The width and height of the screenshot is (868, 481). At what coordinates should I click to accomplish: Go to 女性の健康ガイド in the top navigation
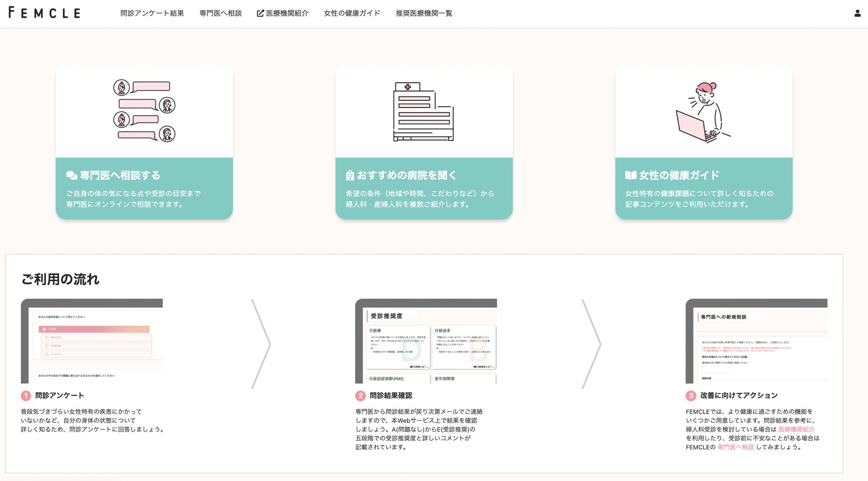(352, 13)
